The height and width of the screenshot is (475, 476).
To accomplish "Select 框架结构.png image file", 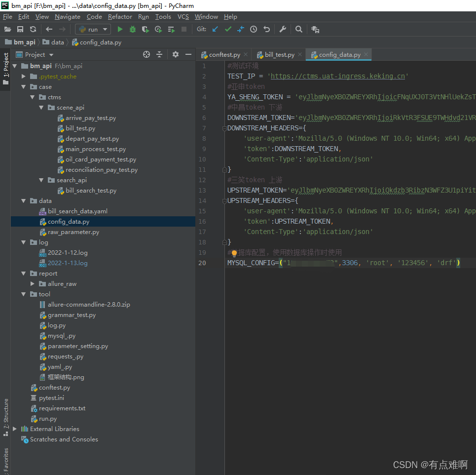I will pos(66,377).
